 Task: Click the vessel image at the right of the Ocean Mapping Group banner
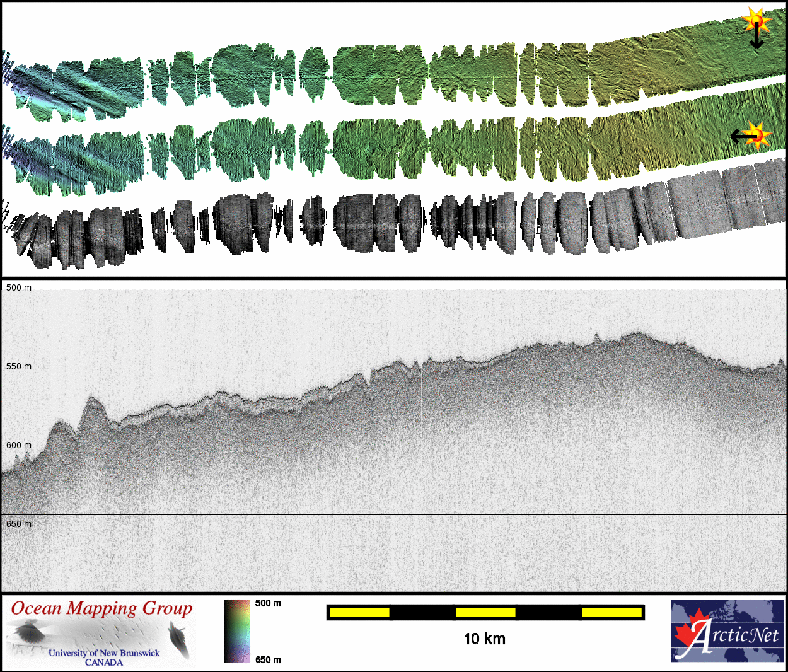coord(179,637)
